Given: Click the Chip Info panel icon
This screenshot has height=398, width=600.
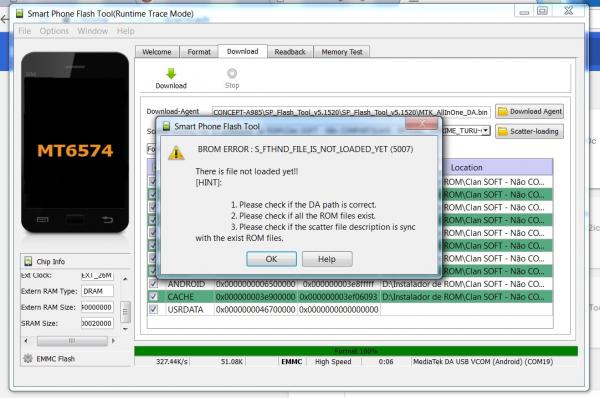Looking at the screenshot, I should tap(28, 261).
